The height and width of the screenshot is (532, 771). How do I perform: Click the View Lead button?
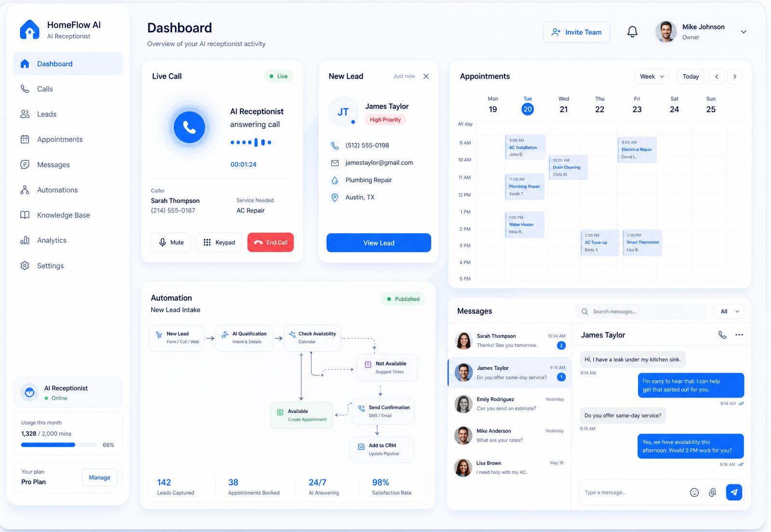(x=379, y=243)
